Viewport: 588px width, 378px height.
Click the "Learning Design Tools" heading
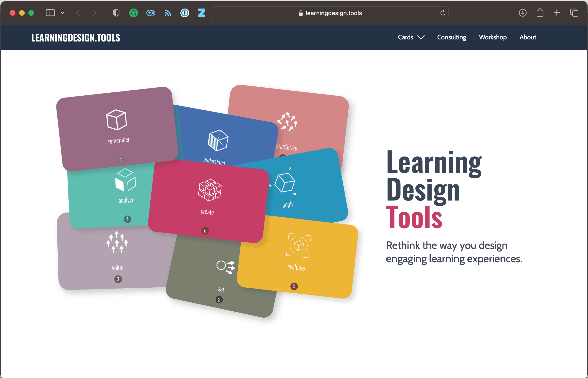tap(434, 189)
